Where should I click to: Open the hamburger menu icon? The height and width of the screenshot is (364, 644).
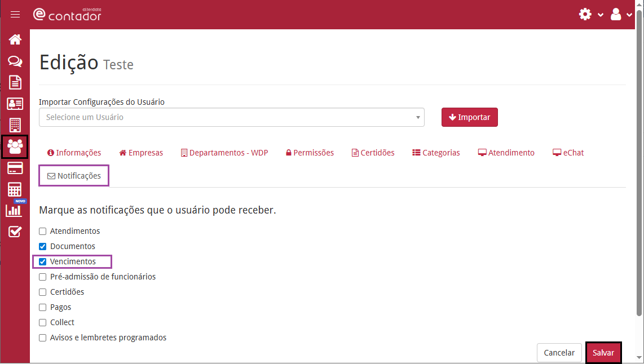point(15,14)
